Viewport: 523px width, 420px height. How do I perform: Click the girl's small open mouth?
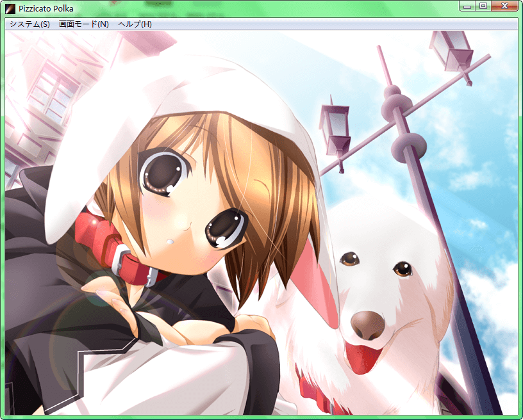tap(170, 242)
